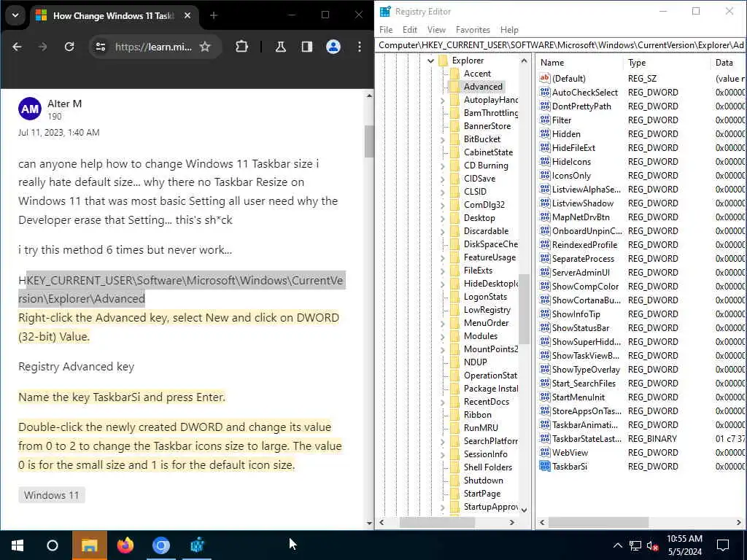This screenshot has width=747, height=560.
Task: Show hidden system tray icons
Action: (x=617, y=545)
